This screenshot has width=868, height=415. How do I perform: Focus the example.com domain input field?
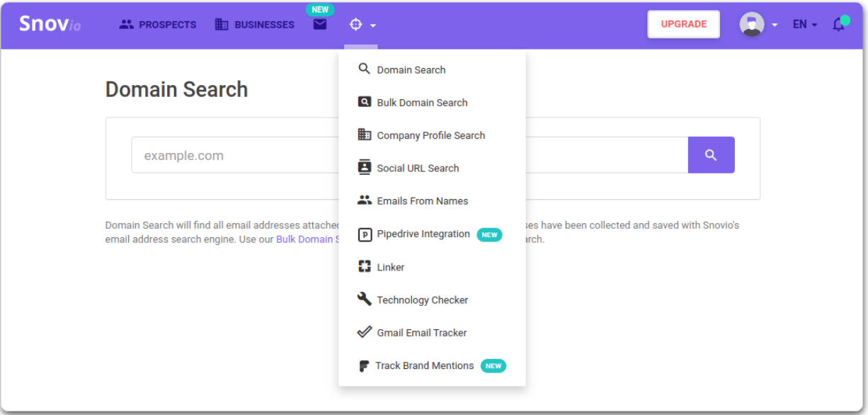point(409,155)
